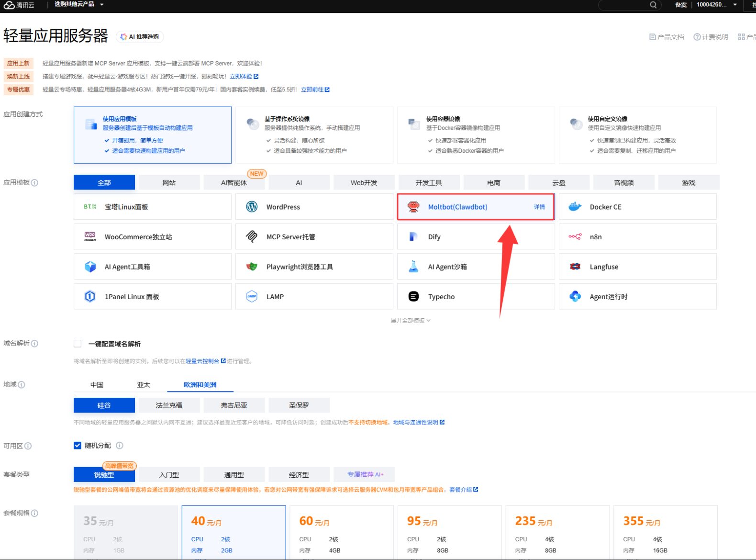
Task: Select the Langfuse template icon
Action: point(575,267)
